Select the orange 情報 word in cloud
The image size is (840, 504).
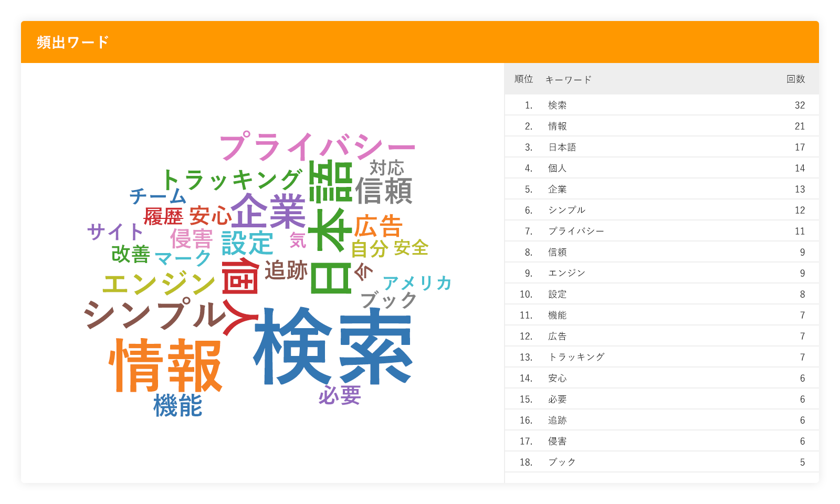coord(166,366)
